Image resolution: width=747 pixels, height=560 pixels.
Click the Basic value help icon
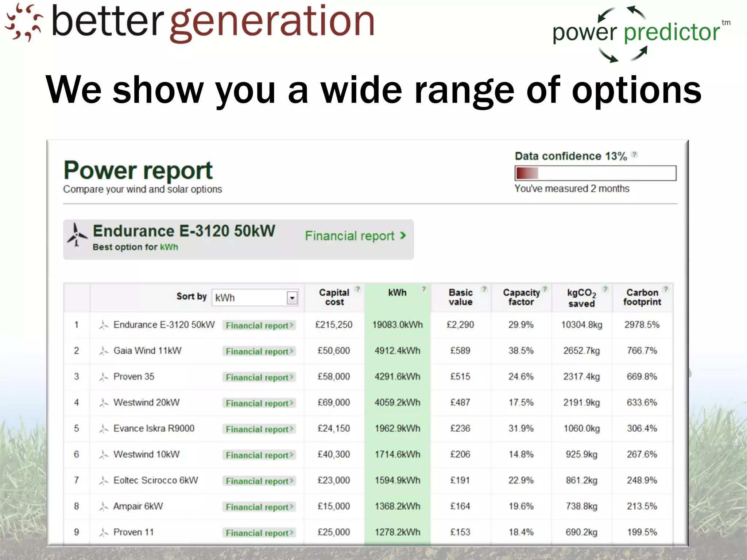(x=484, y=289)
